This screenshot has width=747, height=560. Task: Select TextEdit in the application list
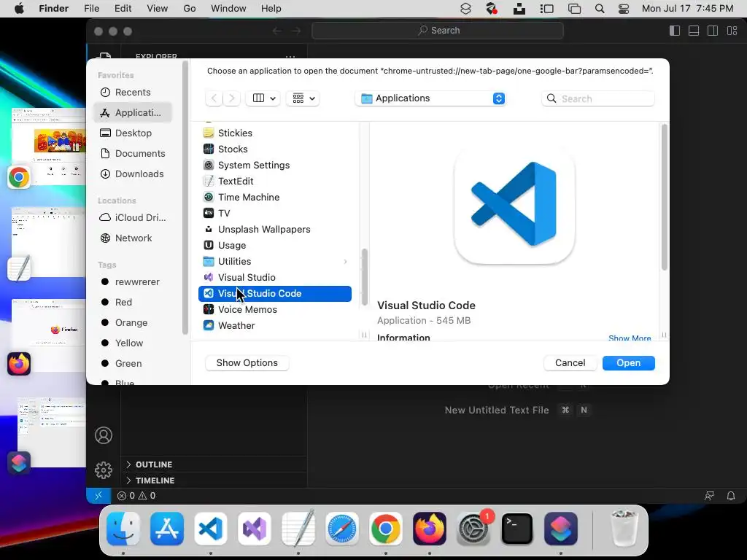pos(275,181)
